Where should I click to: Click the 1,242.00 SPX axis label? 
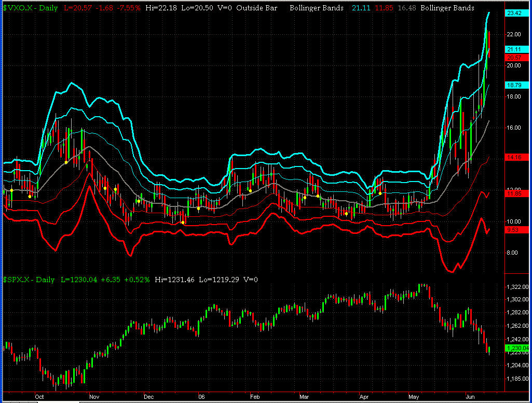[517, 339]
